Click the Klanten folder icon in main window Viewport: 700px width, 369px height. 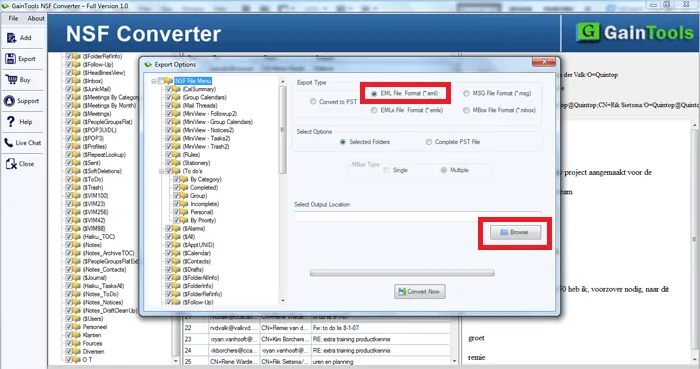tap(77, 335)
